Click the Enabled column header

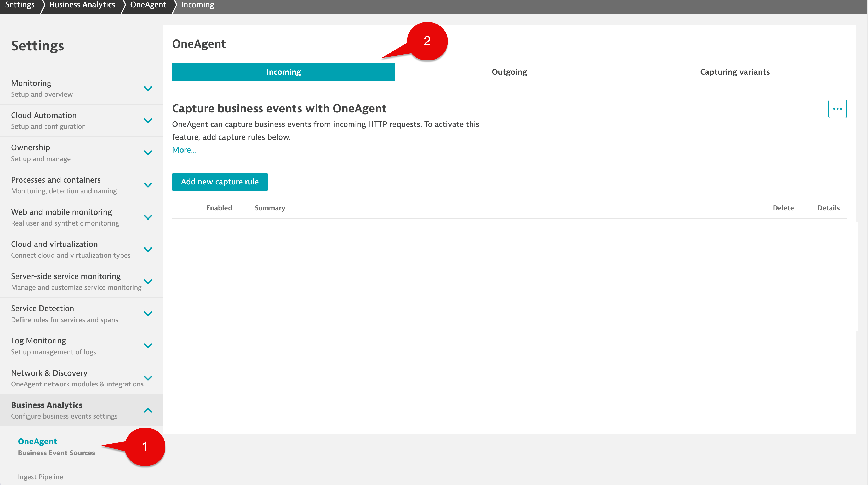coord(219,208)
